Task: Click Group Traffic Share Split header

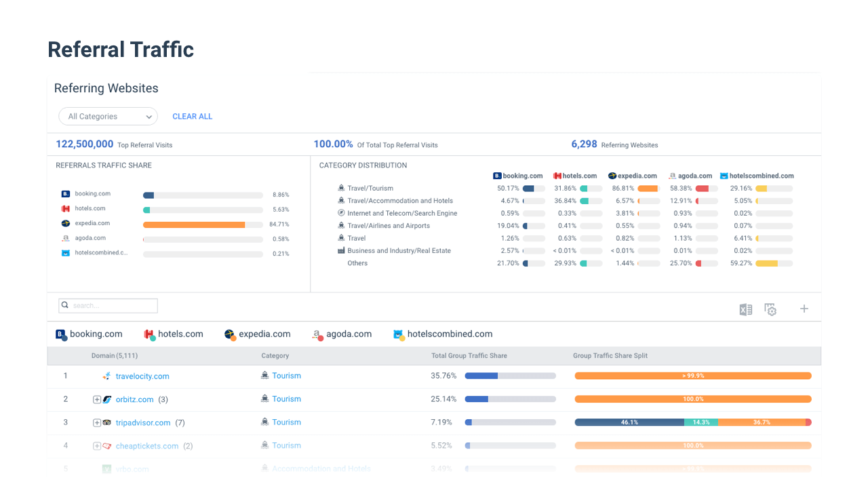Action: [610, 355]
